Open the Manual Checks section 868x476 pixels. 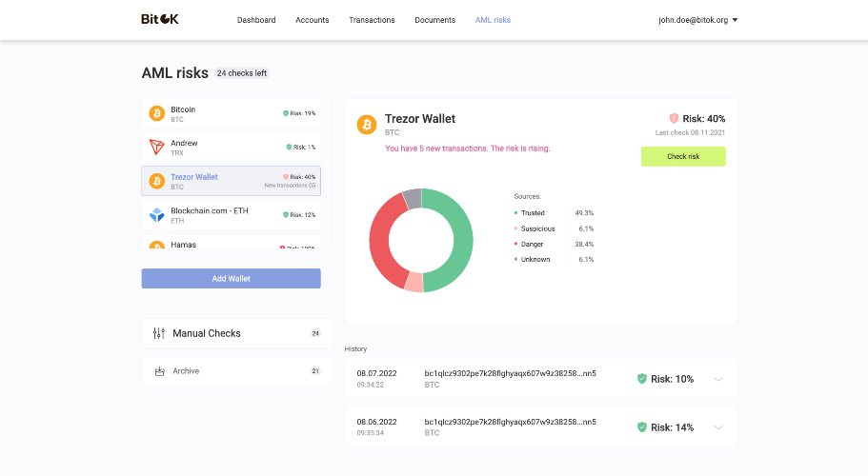pyautogui.click(x=237, y=333)
